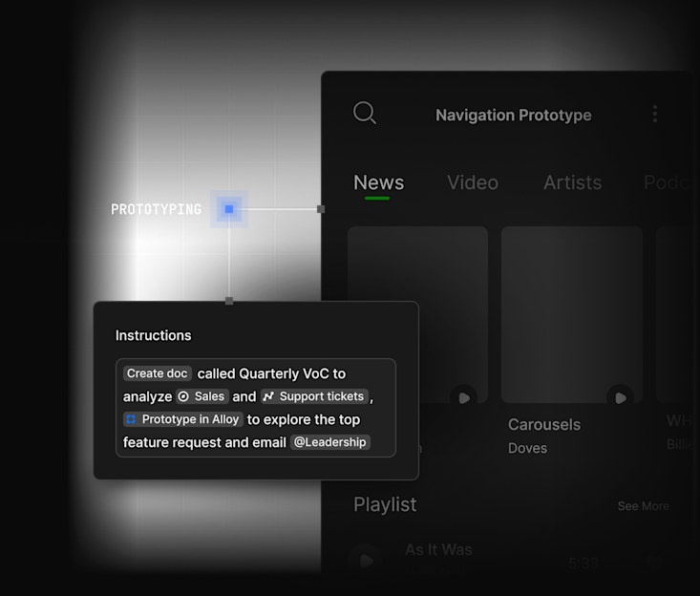The image size is (700, 596).
Task: Play the As It Was track
Action: pos(366,561)
